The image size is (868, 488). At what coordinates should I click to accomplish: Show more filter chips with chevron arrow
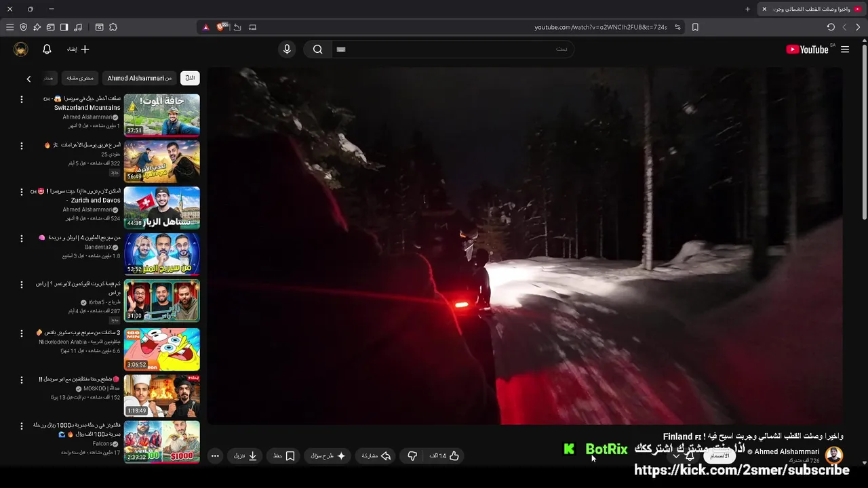28,79
